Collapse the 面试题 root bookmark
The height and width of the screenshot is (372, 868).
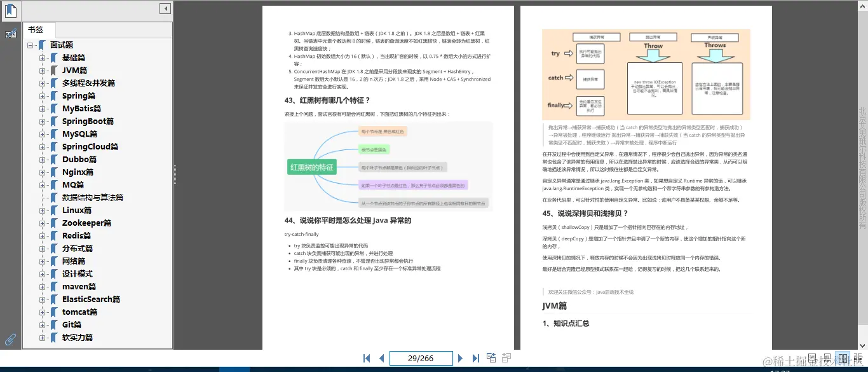point(31,45)
